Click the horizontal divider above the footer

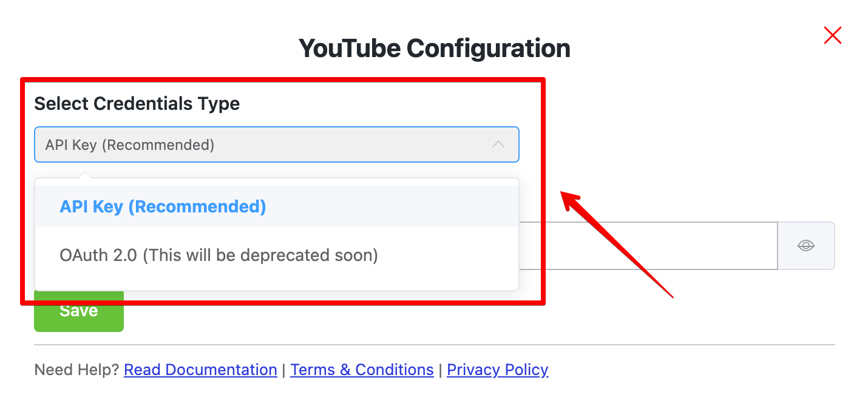[434, 345]
